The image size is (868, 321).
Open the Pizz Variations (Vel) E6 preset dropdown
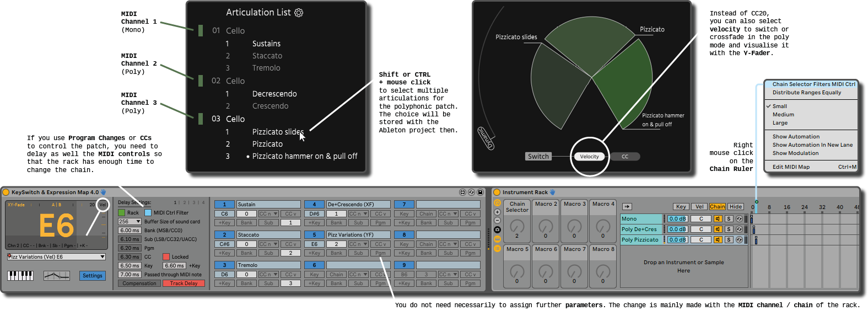point(56,257)
